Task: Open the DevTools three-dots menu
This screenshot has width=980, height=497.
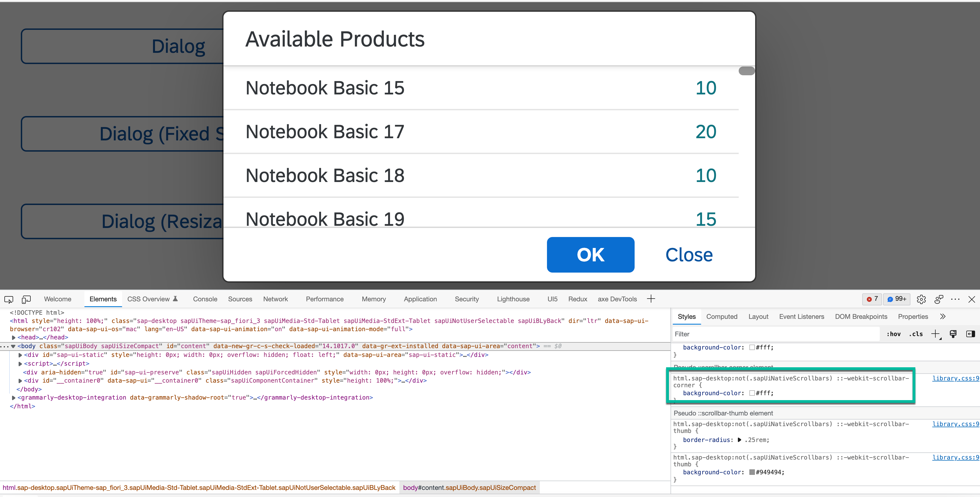Action: [955, 299]
